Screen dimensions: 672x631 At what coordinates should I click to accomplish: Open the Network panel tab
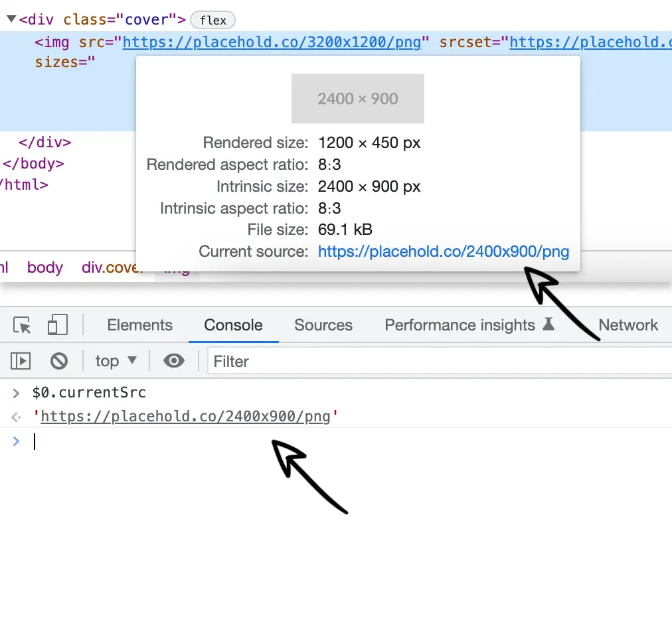628,325
